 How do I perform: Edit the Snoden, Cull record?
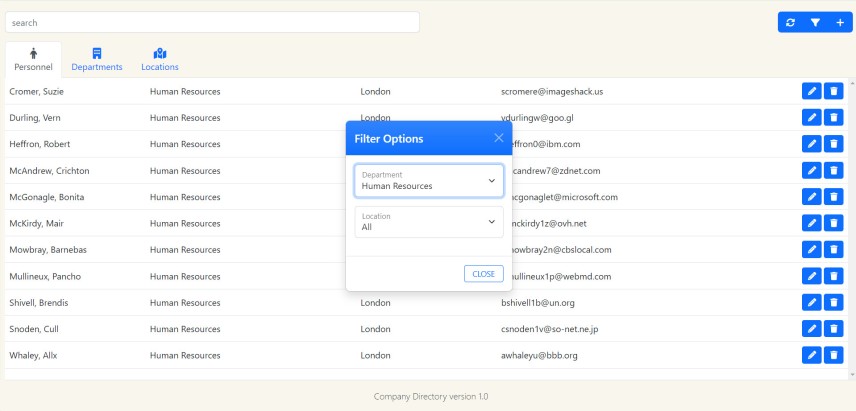(x=812, y=329)
